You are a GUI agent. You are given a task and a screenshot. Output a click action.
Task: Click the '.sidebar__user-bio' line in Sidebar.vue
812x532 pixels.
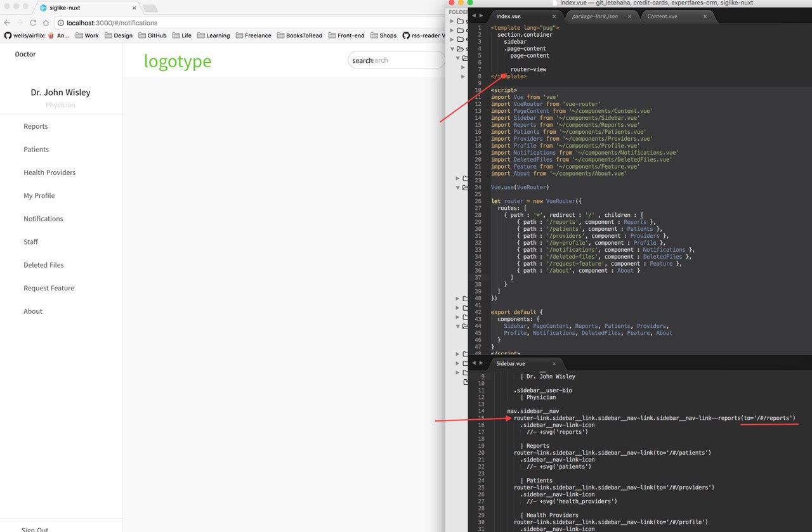point(542,390)
